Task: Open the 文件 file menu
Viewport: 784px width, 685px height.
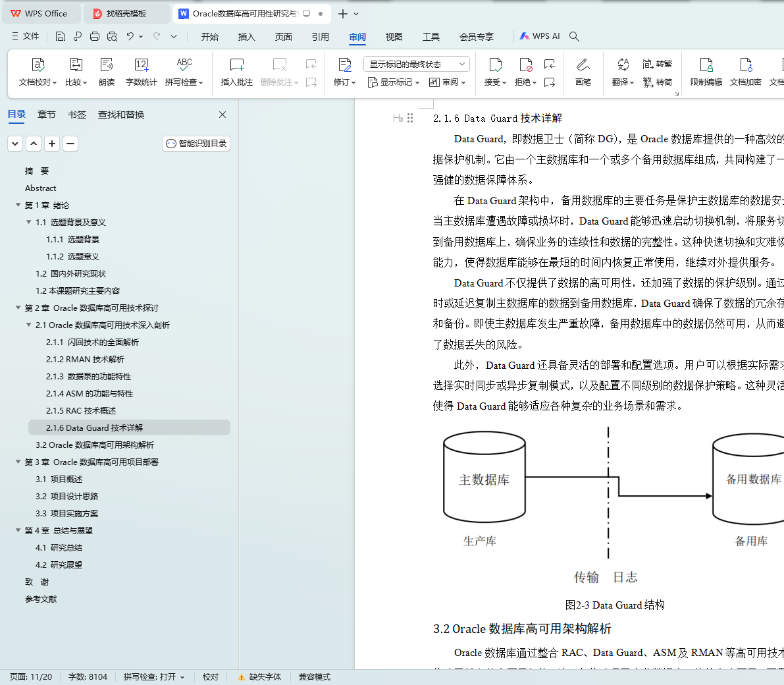Action: 26,36
